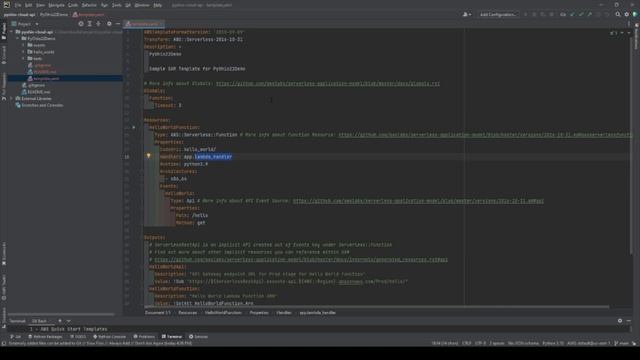Image resolution: width=640 pixels, height=360 pixels.
Task: Open terminal shell options dropdown arrow
Action: click(69, 321)
